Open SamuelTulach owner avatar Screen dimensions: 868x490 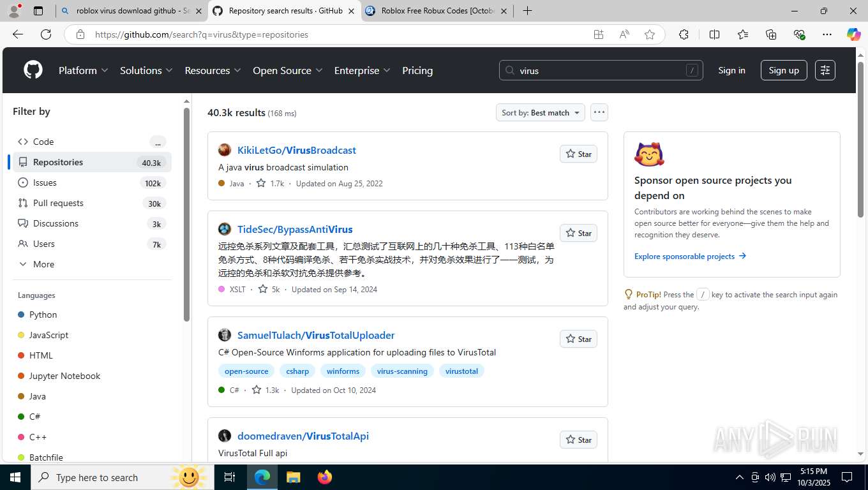coord(225,335)
